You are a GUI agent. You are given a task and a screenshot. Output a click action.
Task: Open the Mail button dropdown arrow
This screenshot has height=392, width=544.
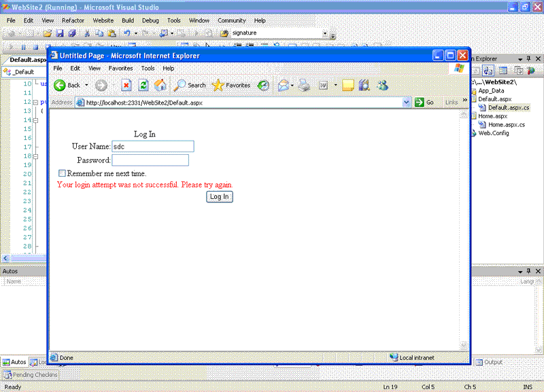click(292, 86)
